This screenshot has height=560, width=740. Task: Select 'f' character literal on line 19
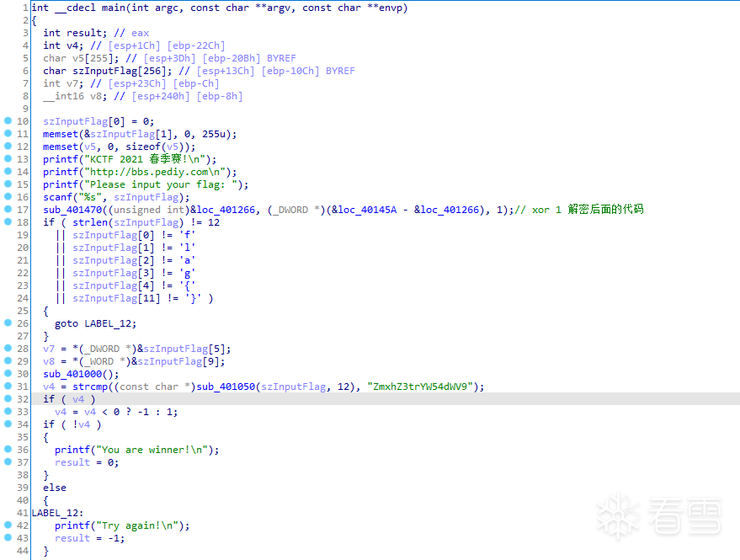click(x=187, y=235)
